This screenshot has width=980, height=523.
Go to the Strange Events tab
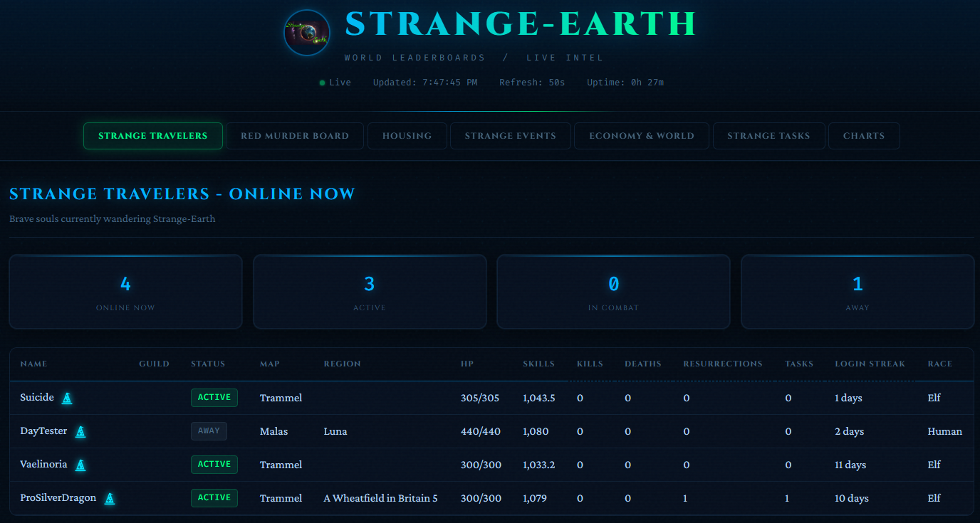(x=510, y=136)
